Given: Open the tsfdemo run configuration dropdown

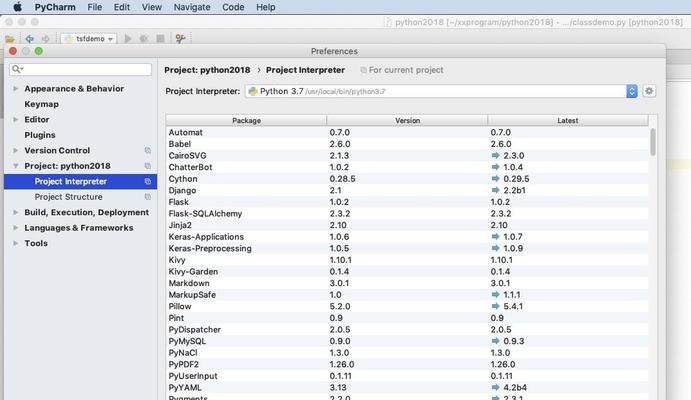Looking at the screenshot, I should (x=89, y=39).
